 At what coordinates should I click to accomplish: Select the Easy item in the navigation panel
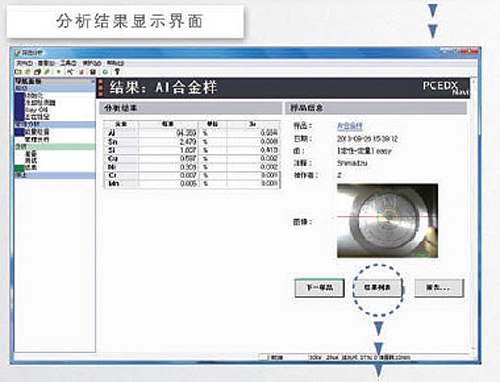coord(36,110)
